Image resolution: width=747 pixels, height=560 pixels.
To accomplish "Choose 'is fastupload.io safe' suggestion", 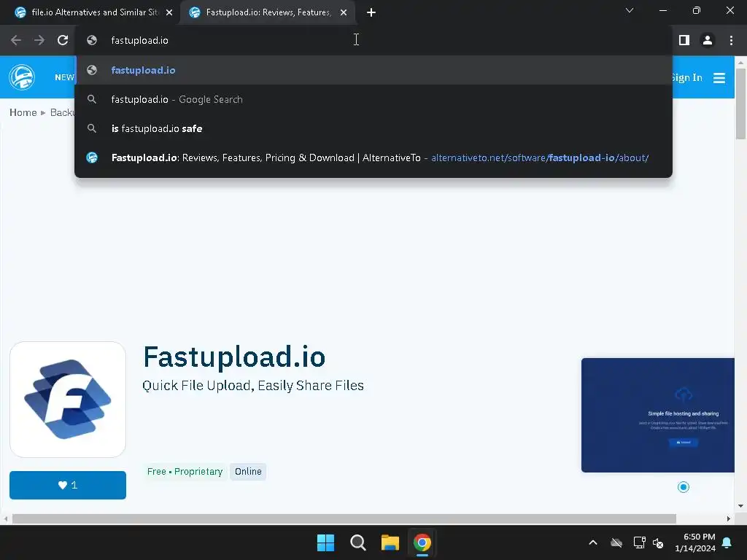I will tap(373, 128).
